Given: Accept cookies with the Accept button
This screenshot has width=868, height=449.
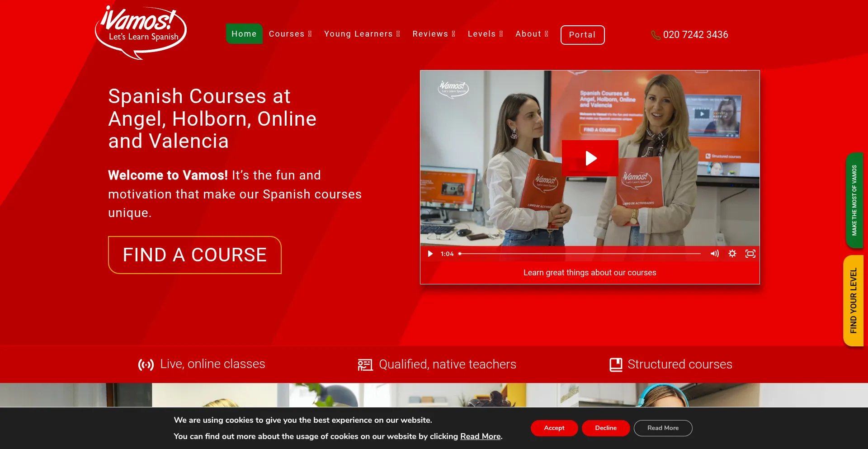Looking at the screenshot, I should [x=554, y=428].
